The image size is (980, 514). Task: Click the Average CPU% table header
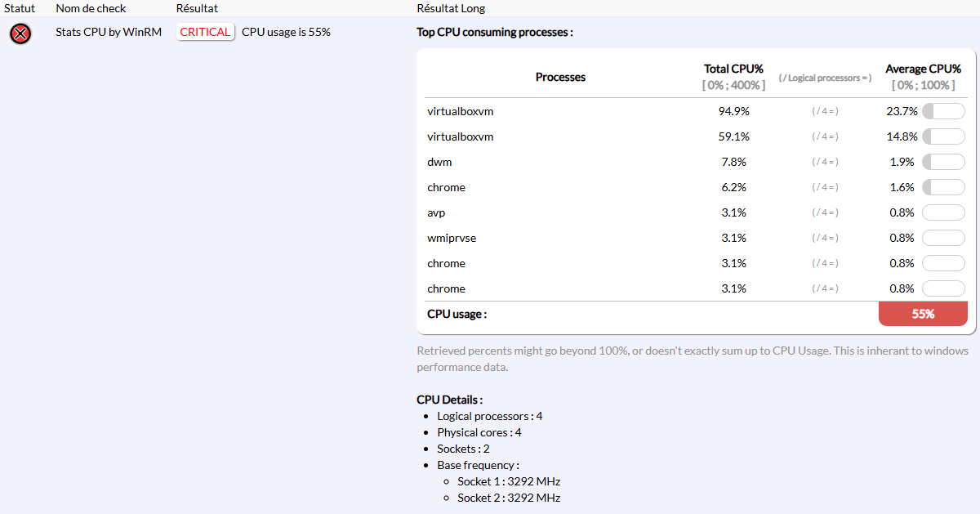923,69
